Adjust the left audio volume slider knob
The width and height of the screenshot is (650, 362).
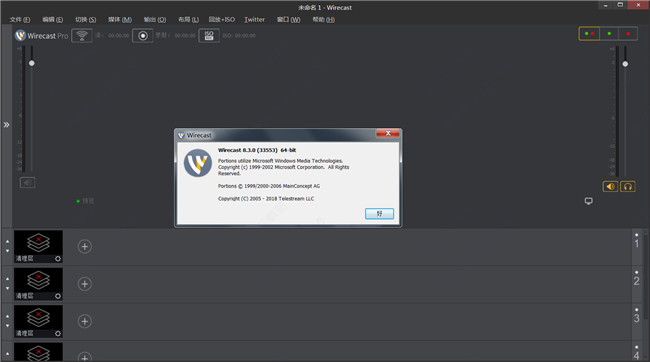[32, 63]
